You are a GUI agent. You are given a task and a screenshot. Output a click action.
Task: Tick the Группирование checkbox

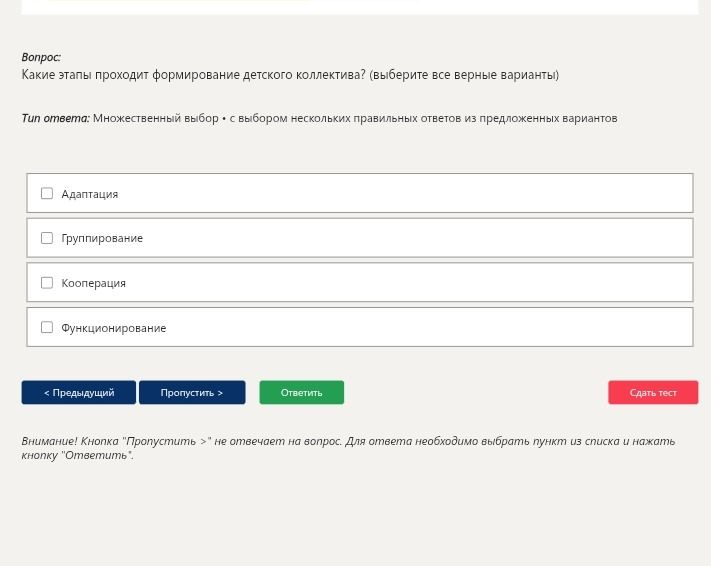tap(47, 238)
